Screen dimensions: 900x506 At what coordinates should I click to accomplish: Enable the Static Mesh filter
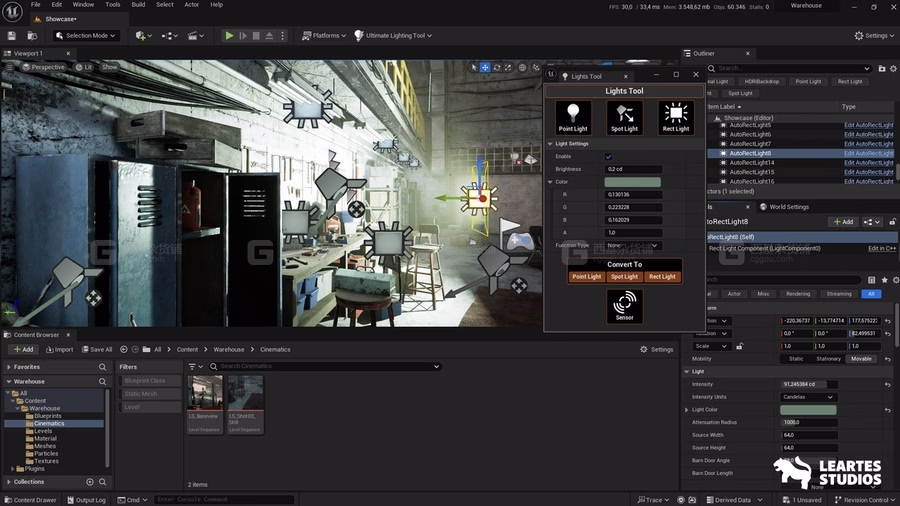point(150,394)
